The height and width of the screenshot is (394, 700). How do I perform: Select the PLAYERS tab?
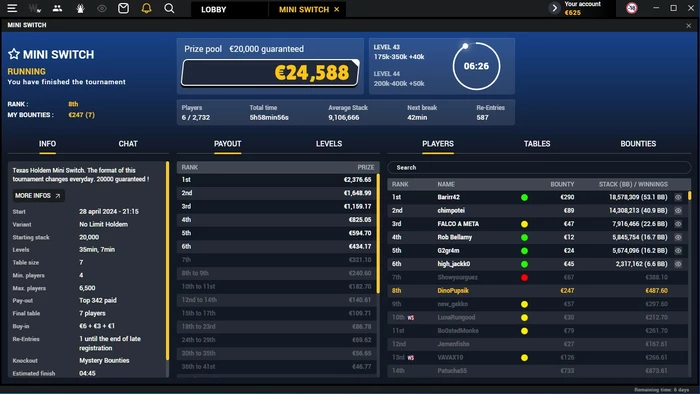438,144
